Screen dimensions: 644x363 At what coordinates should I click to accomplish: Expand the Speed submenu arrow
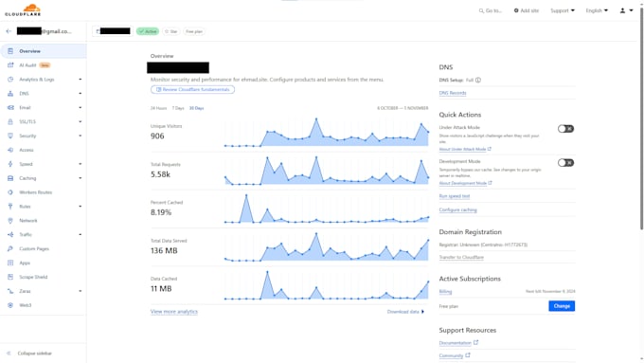80,164
